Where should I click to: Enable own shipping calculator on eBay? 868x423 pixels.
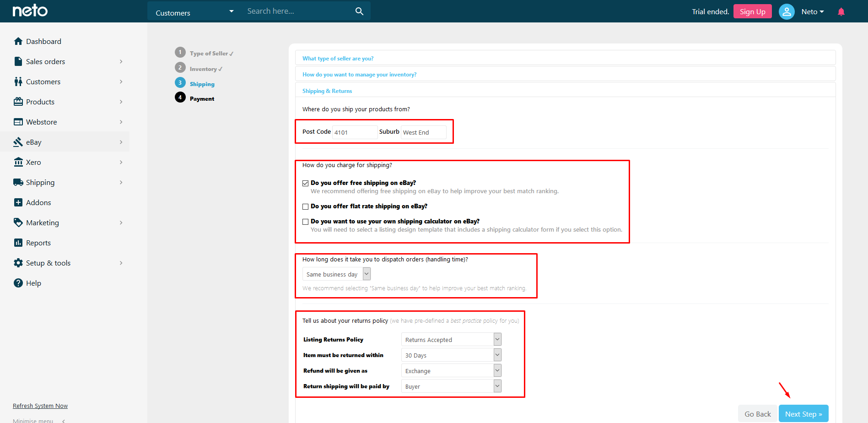click(x=305, y=222)
